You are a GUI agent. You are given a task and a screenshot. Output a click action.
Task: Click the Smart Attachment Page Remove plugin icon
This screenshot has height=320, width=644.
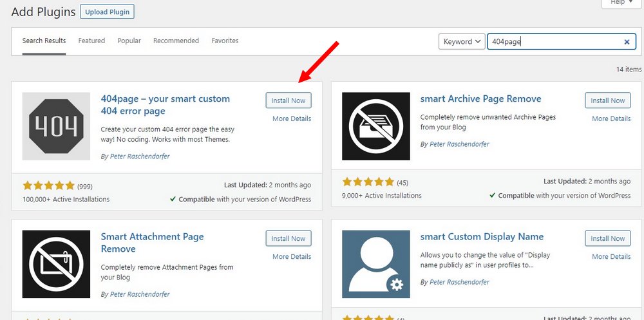56,264
